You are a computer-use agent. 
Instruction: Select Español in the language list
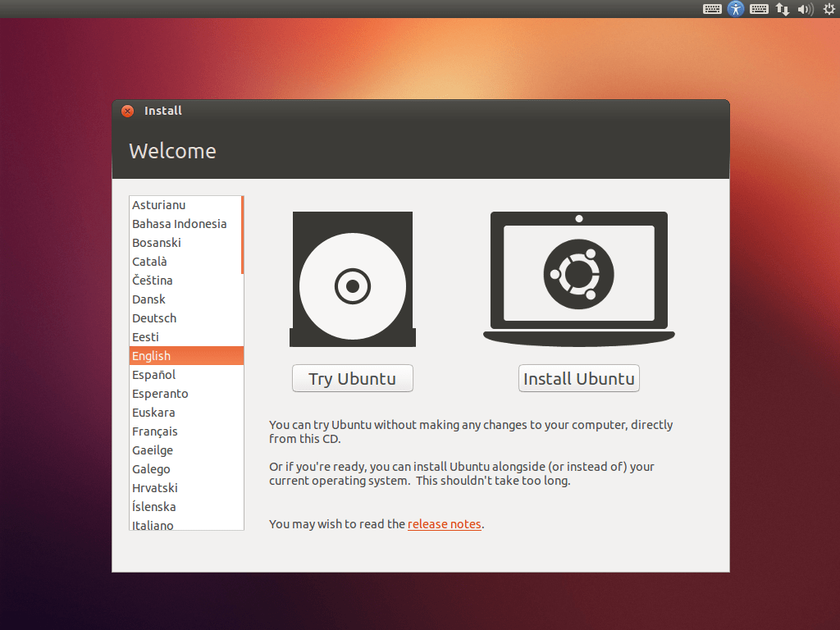pos(172,374)
